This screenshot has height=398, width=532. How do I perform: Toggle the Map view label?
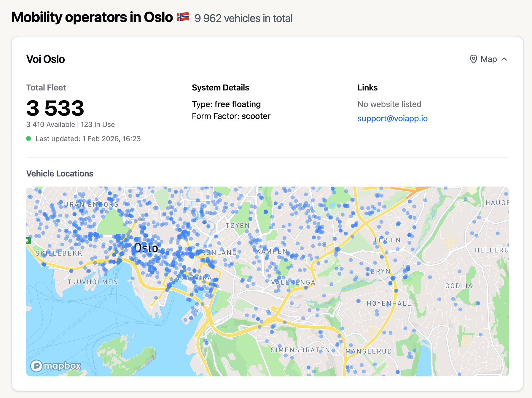pyautogui.click(x=489, y=59)
